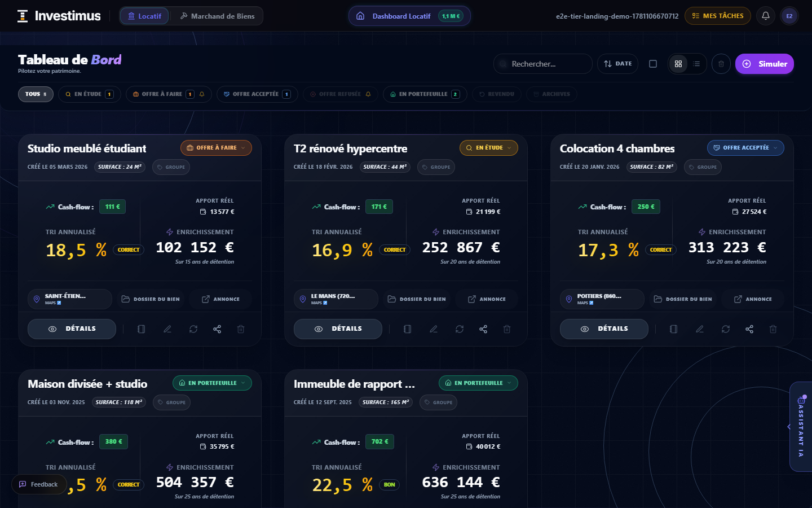Viewport: 812px width, 508px height.
Task: Filter by Revendu status
Action: [x=496, y=94]
